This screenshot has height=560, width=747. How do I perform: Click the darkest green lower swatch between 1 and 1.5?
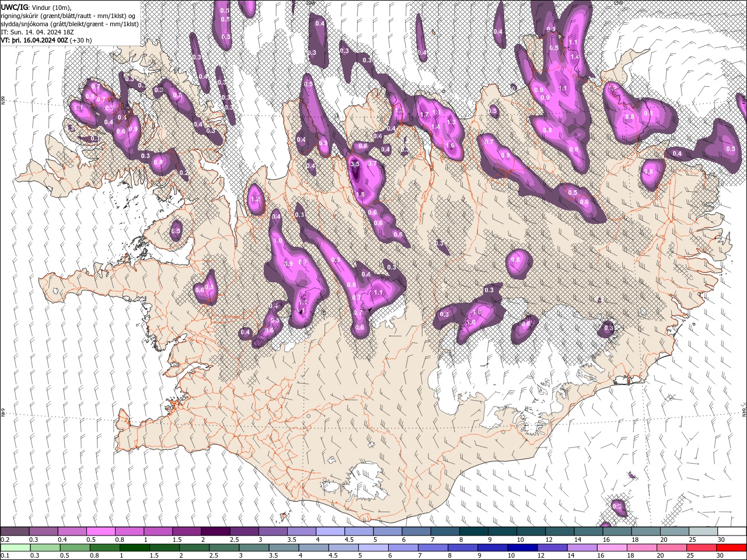135,548
